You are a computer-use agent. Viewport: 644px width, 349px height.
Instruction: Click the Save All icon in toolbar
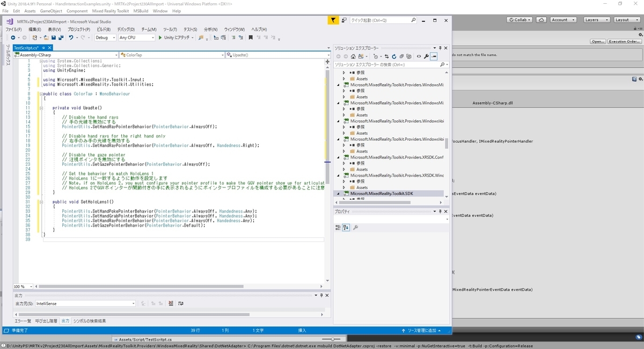pyautogui.click(x=61, y=38)
